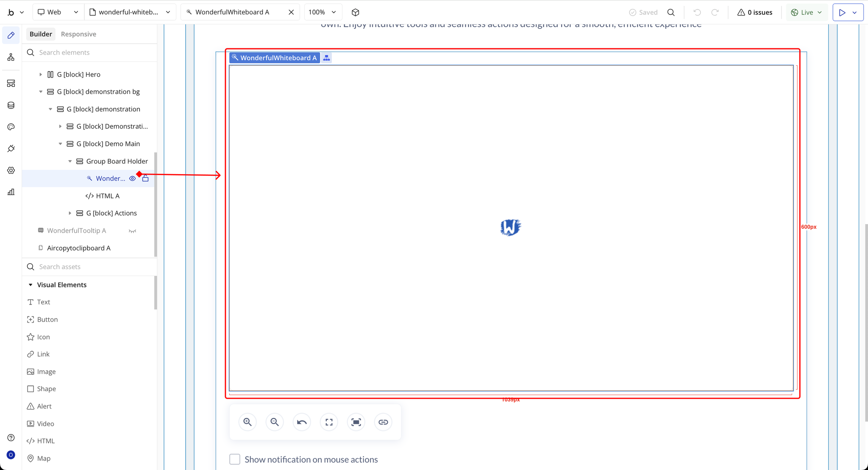Click the fullscreen expand icon button
This screenshot has height=470, width=868.
329,422
